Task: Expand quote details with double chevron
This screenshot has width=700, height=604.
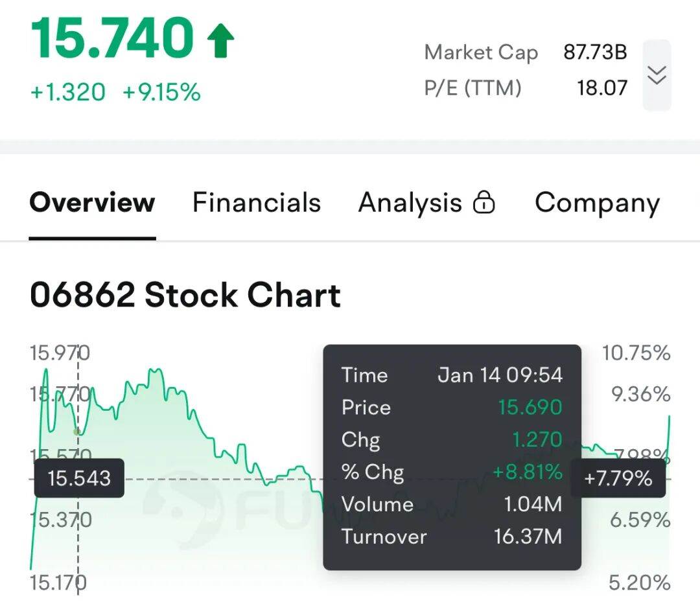Action: tap(657, 75)
